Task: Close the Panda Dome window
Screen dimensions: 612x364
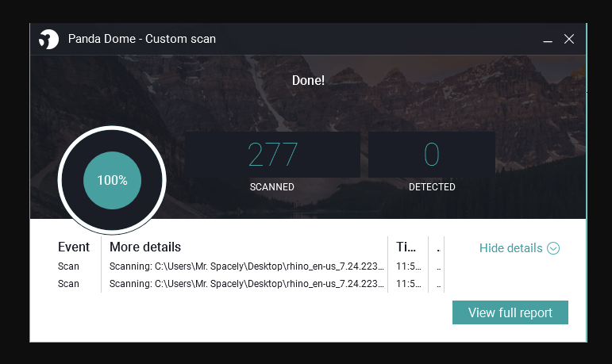Action: pos(569,39)
